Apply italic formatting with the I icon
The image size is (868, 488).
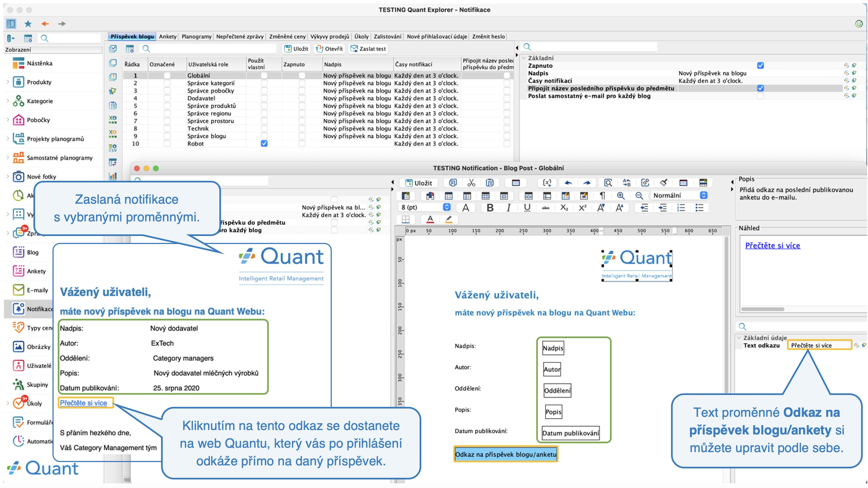509,208
